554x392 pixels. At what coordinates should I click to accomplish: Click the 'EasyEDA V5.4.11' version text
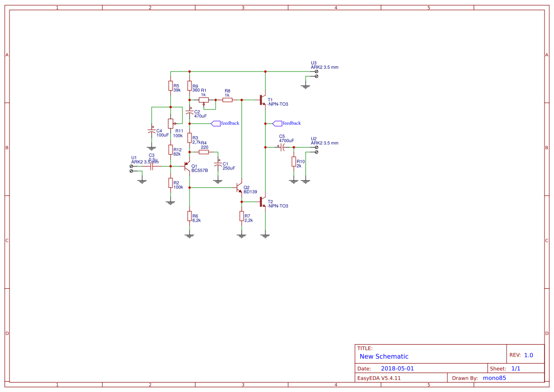point(379,378)
